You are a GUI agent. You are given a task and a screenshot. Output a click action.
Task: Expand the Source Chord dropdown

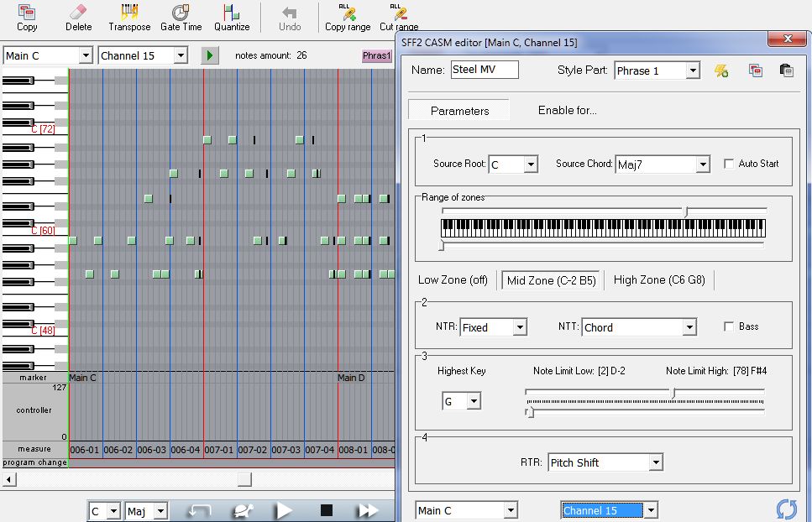pos(703,164)
